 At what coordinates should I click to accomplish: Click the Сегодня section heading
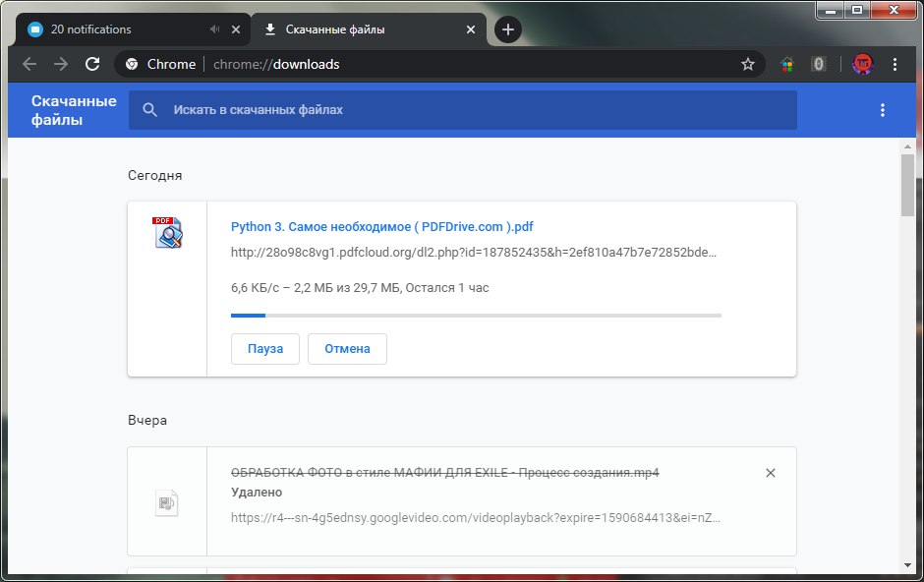(155, 176)
